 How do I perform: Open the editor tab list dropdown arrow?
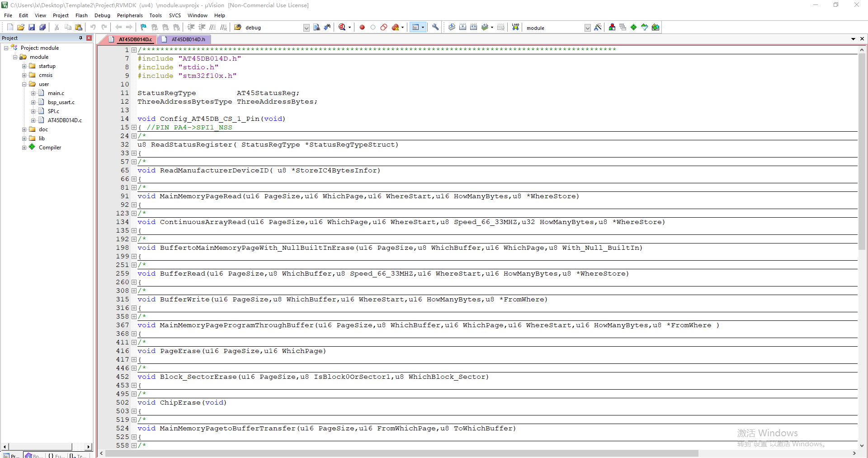coord(853,39)
